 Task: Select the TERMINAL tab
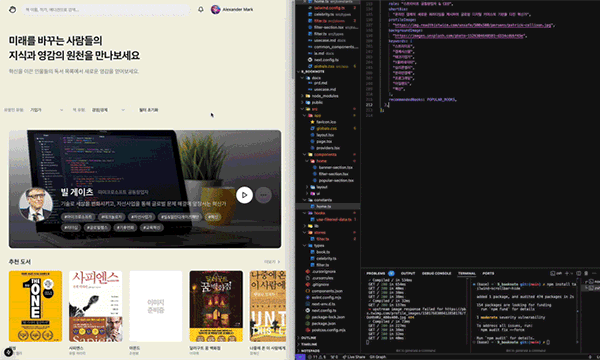467,274
